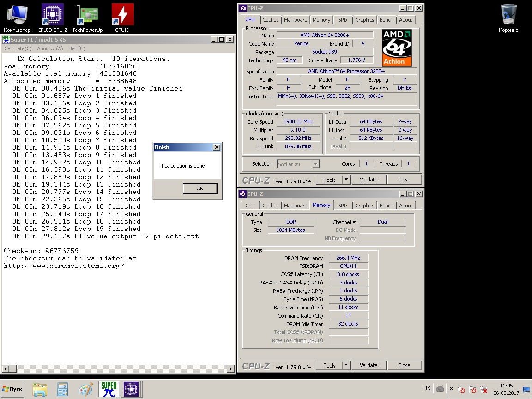Click UK language indicator

(427, 388)
